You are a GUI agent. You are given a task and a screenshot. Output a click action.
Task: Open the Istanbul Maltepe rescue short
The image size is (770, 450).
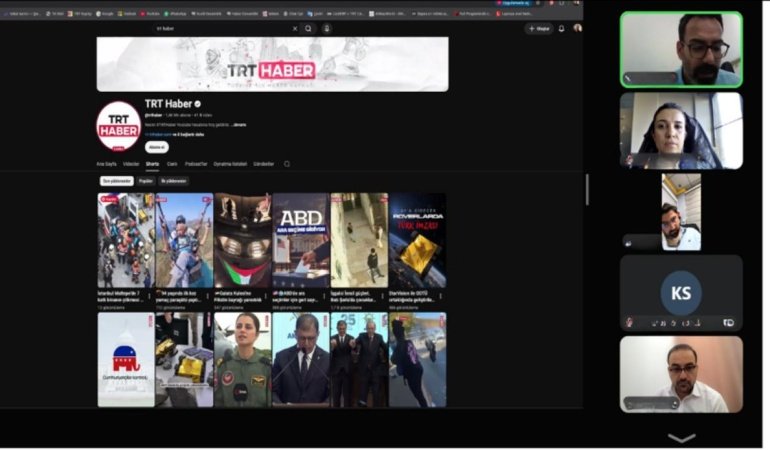(x=126, y=240)
